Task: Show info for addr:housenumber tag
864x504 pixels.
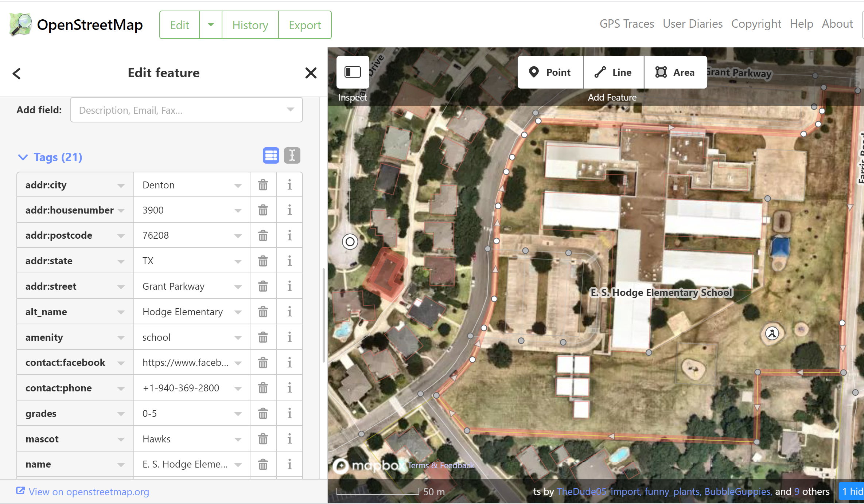Action: click(289, 210)
